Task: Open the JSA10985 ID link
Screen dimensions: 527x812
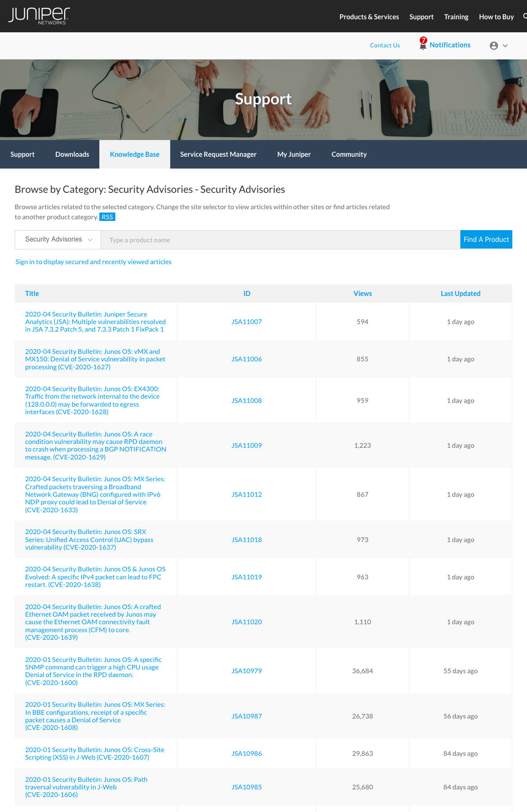Action: tap(246, 787)
